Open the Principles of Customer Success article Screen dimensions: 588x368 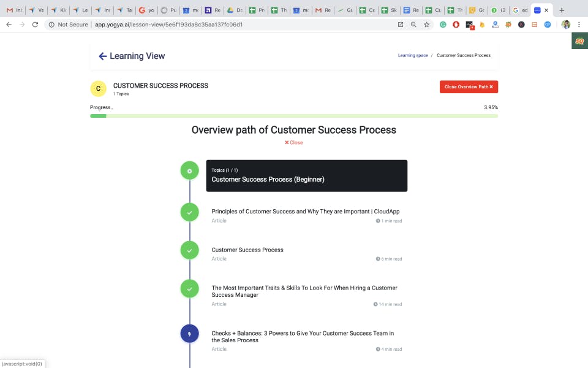306,212
